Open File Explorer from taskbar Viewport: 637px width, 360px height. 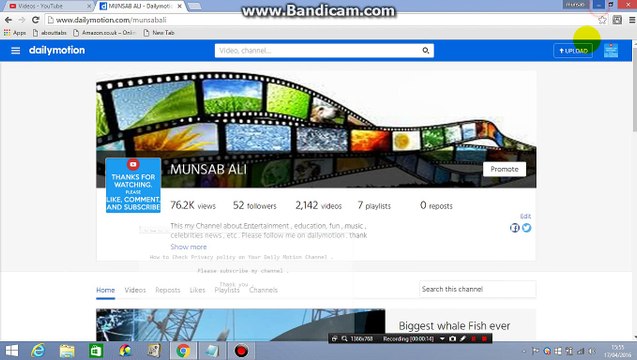click(x=67, y=351)
